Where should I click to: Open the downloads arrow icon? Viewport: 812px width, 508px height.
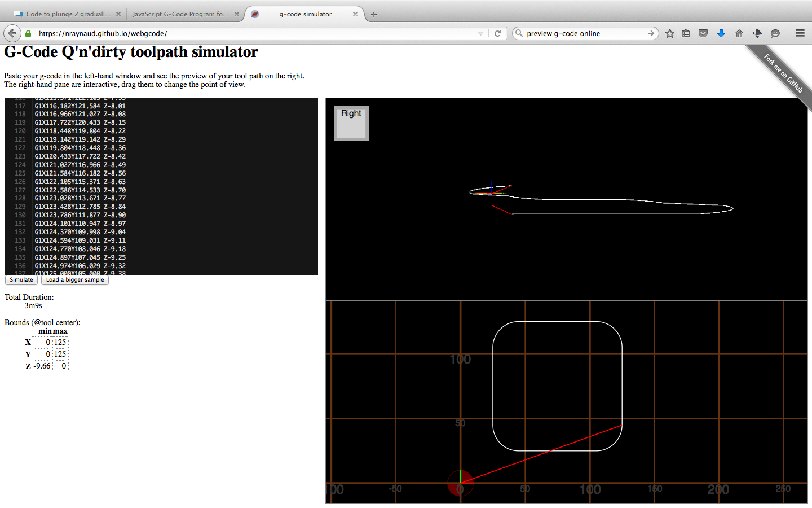pos(721,33)
